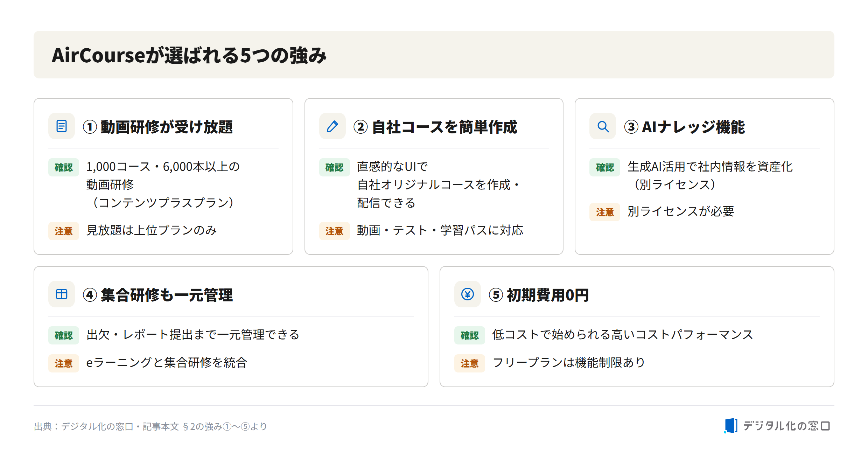Click the text 低コストで始められる高いコストパフォーマンス

(623, 335)
